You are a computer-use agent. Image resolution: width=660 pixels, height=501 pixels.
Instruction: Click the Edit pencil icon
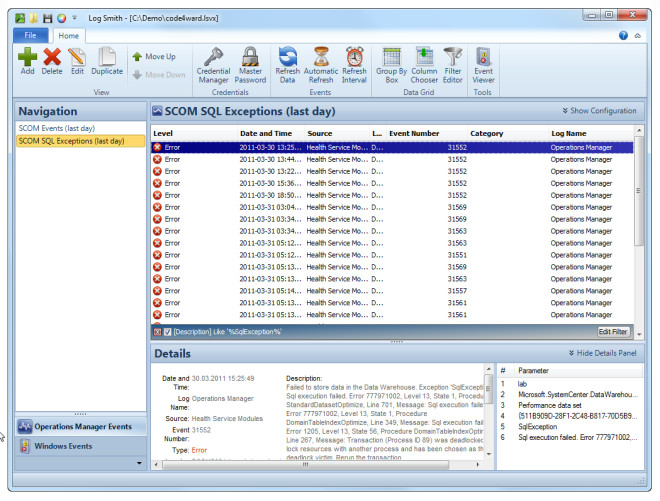(77, 56)
